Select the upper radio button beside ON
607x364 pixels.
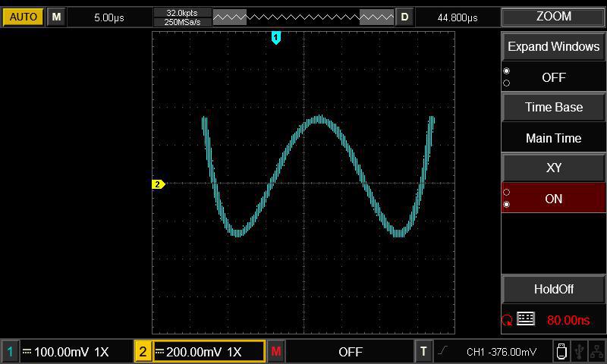pos(506,193)
